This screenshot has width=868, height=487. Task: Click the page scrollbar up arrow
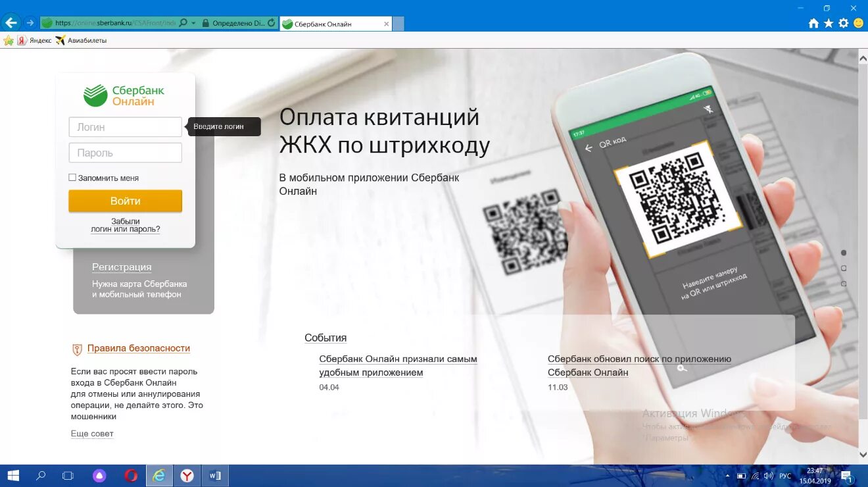pyautogui.click(x=863, y=57)
